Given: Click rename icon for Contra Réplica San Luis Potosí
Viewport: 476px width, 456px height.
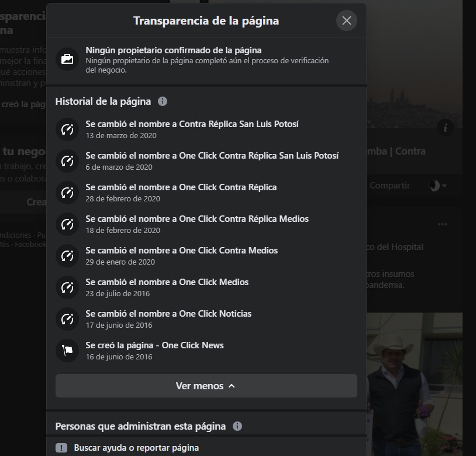Looking at the screenshot, I should click(67, 129).
